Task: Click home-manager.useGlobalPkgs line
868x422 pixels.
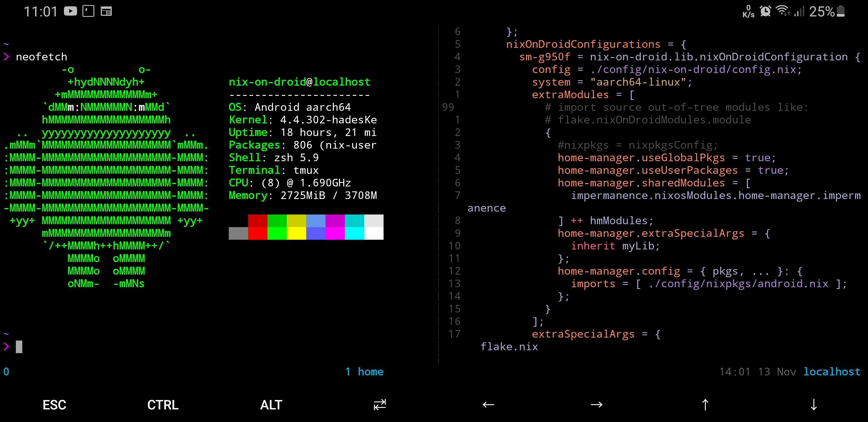Action: point(667,158)
